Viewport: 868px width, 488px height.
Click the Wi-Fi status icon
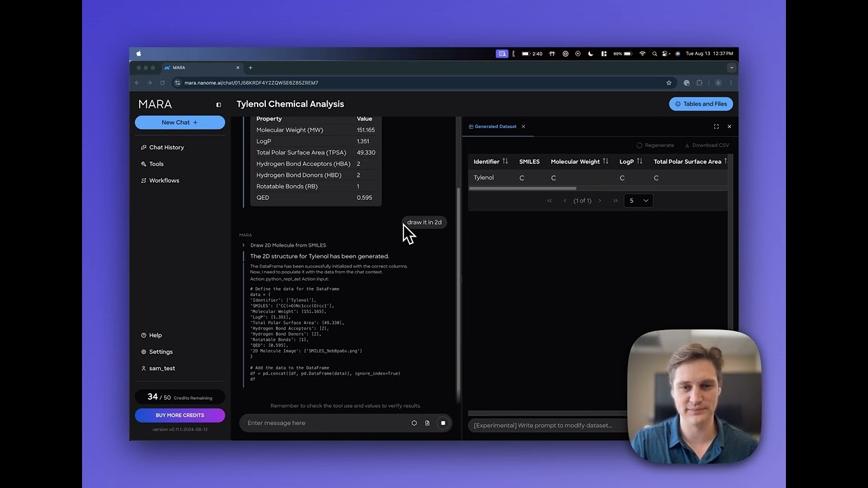coord(642,54)
